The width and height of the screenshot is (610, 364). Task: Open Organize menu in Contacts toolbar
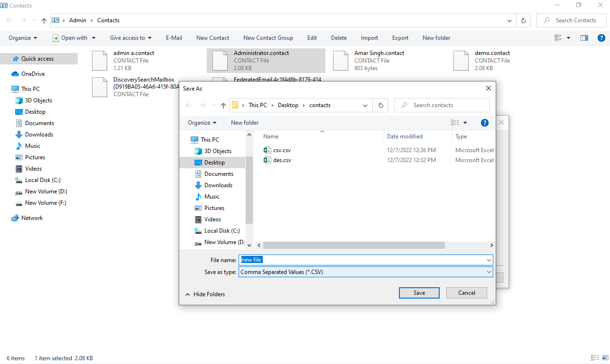23,38
